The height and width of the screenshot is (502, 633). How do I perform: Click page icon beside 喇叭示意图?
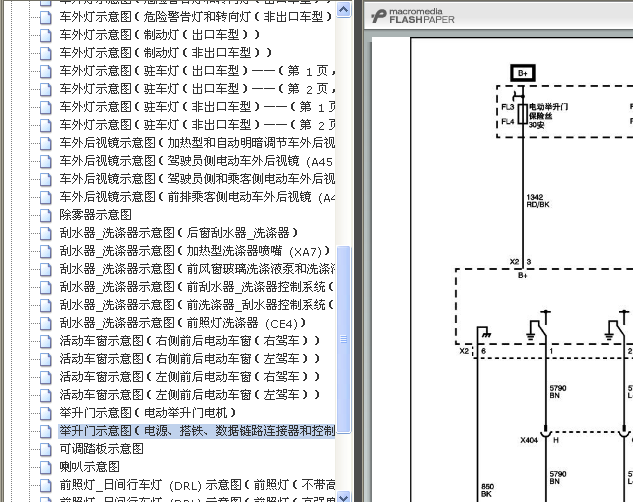(46, 467)
